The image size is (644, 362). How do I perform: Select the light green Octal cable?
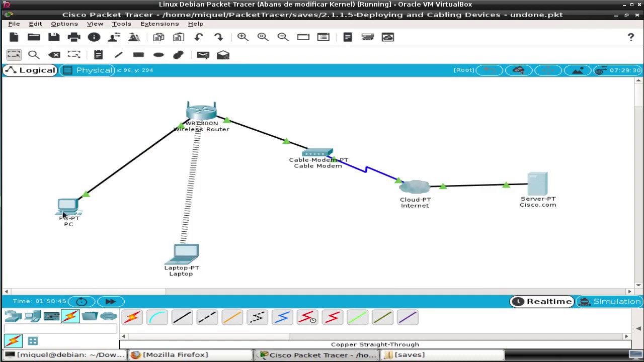(358, 317)
